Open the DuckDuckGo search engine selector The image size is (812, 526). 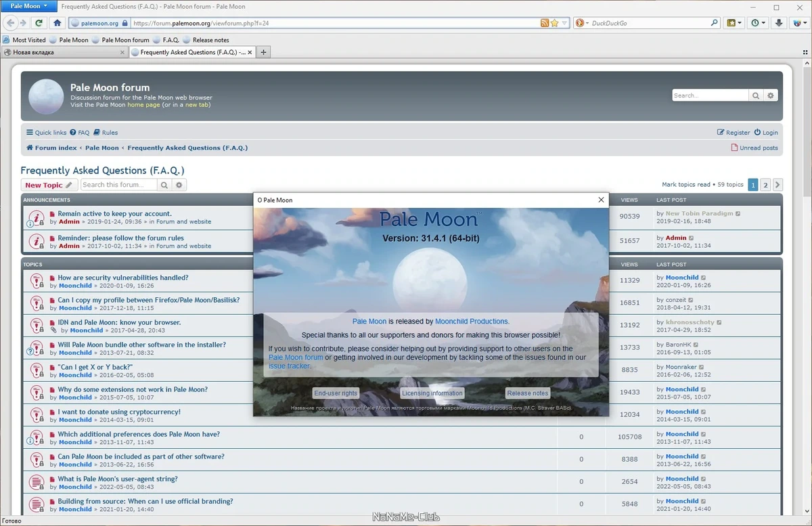coord(582,23)
